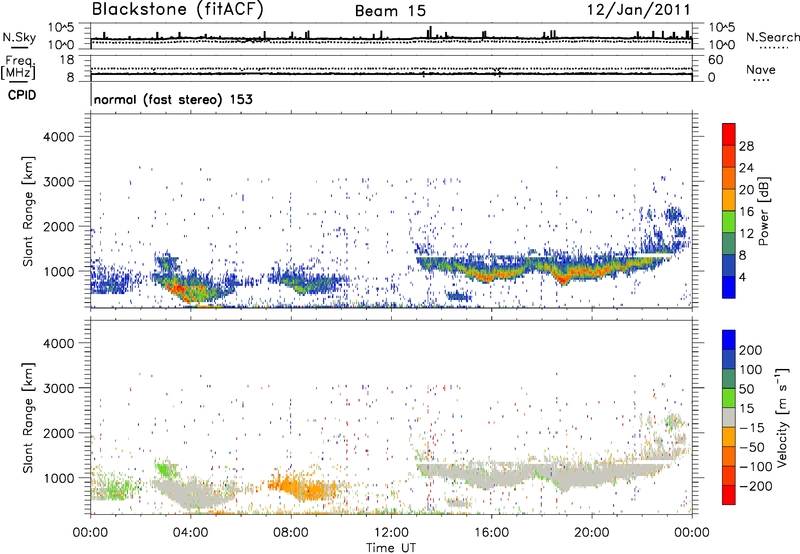Click the '04:00' time tick label
This screenshot has width=800, height=554.
click(x=190, y=533)
